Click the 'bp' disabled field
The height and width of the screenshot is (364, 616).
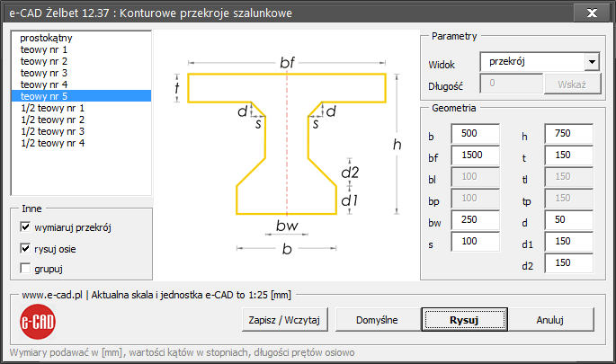pos(476,199)
